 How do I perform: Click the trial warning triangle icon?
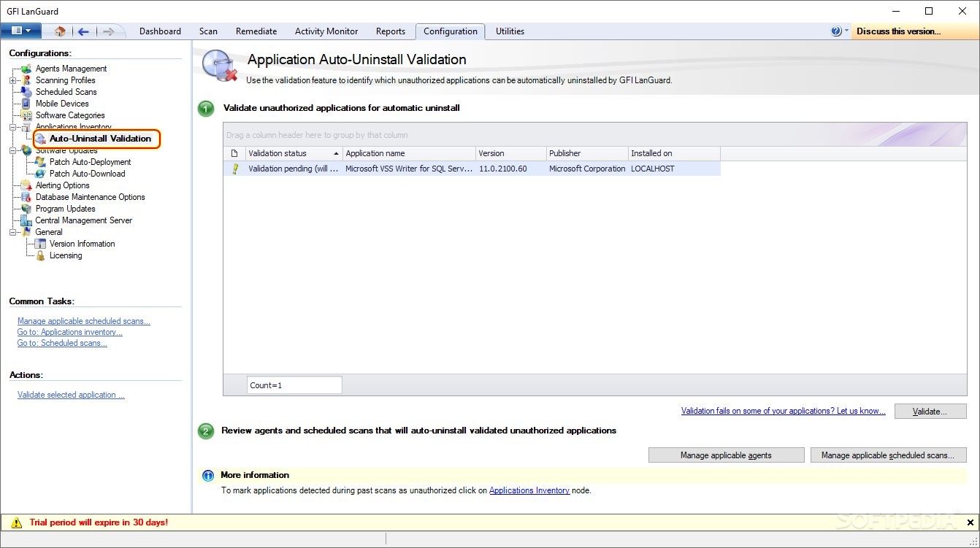(x=16, y=522)
